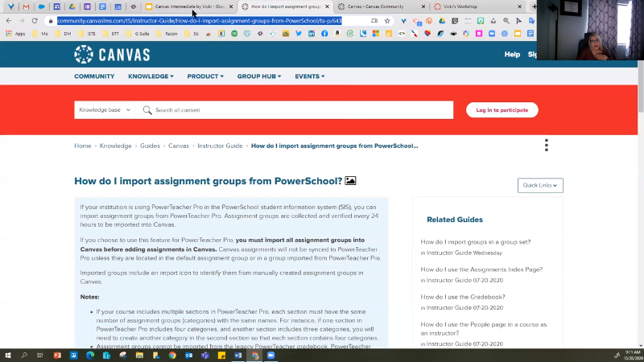Click the system clock in the taskbar
This screenshot has height=362, width=644.
[x=633, y=356]
